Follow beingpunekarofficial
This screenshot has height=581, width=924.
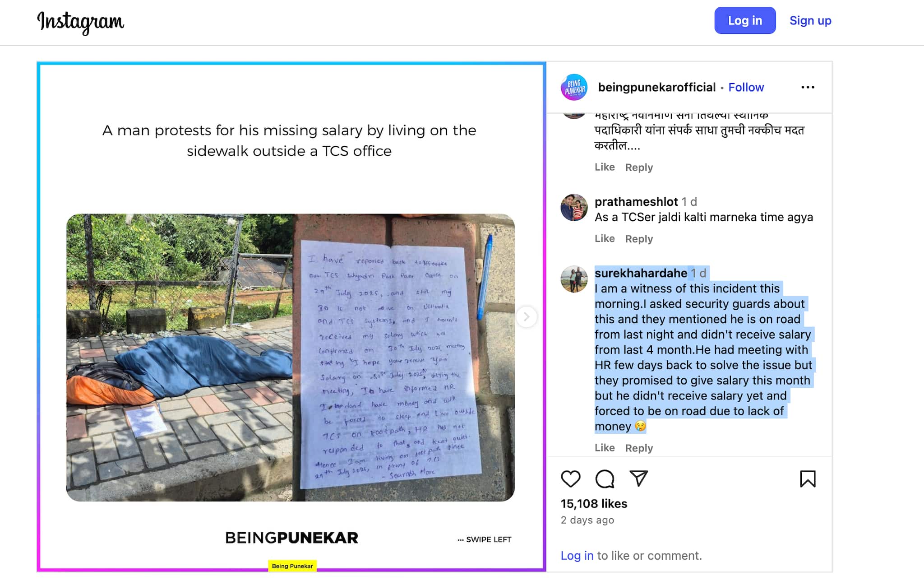[746, 87]
